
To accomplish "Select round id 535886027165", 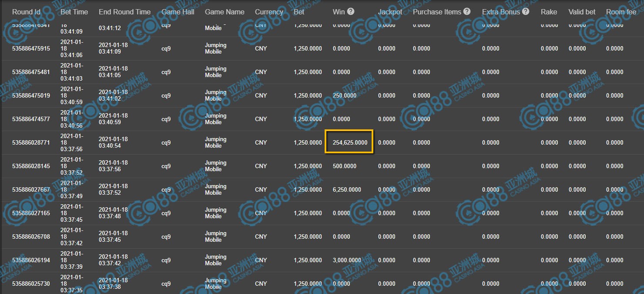I will (x=31, y=213).
